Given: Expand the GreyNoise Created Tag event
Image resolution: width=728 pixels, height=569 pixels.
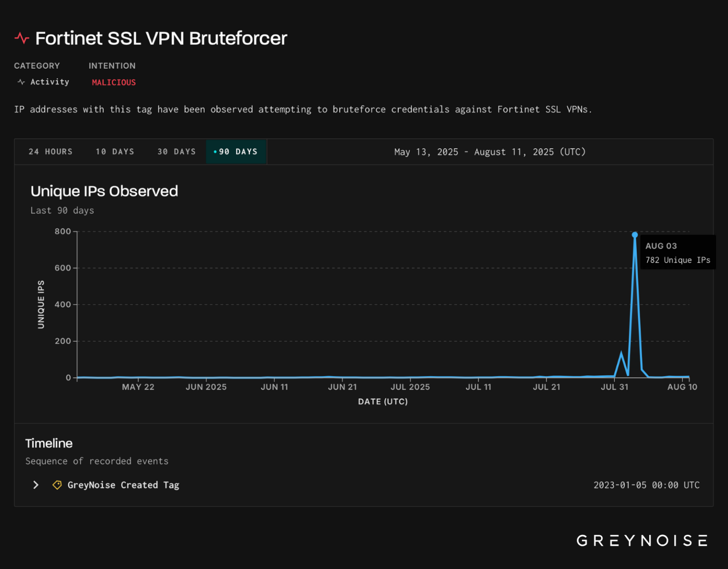Looking at the screenshot, I should [x=123, y=485].
